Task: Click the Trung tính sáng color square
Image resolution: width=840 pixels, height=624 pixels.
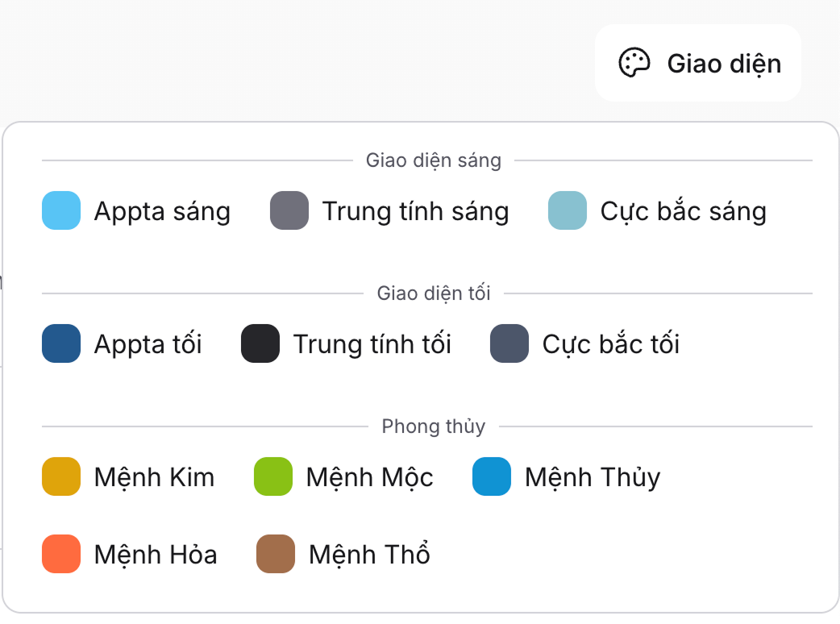Action: tap(288, 211)
